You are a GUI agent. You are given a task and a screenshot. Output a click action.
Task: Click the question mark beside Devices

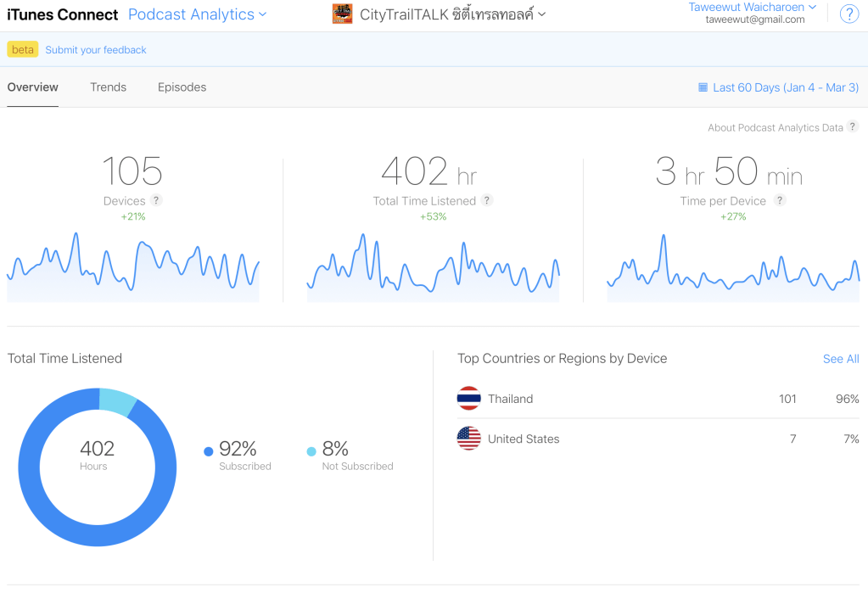pos(156,201)
